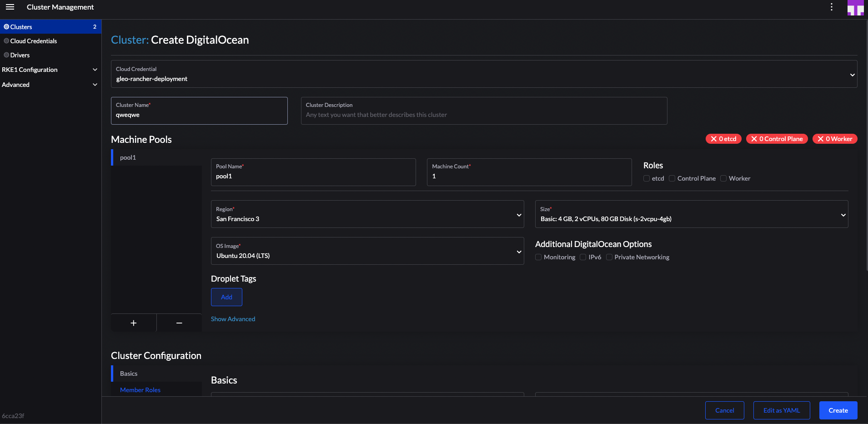Viewport: 868px width, 424px height.
Task: Remove pool1 with the minus icon
Action: (x=179, y=323)
